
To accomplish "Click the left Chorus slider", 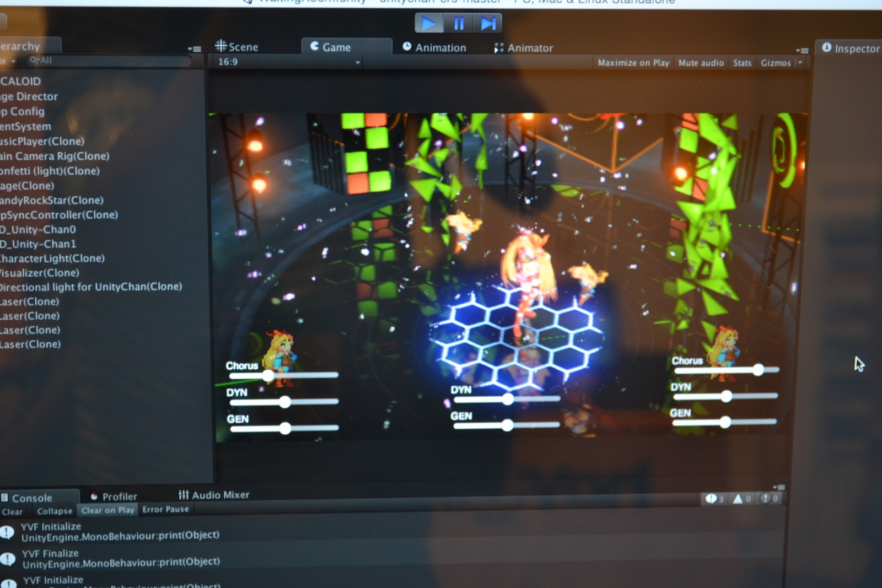I will coord(284,375).
